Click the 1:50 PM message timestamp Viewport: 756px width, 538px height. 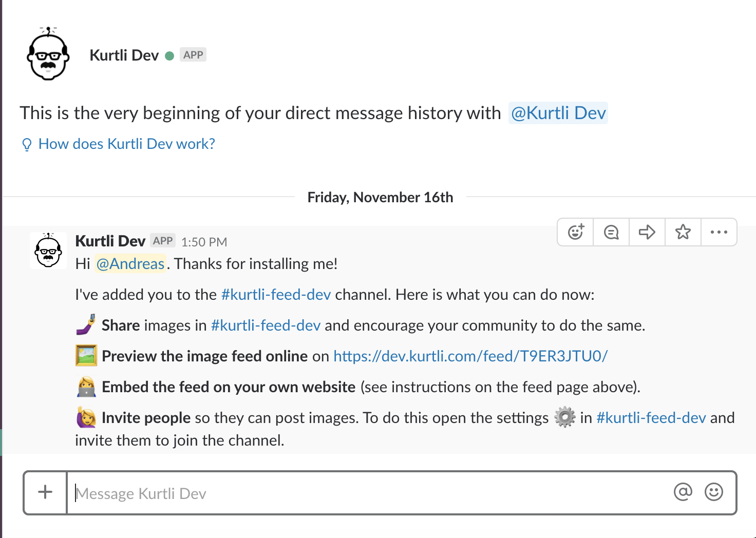(204, 242)
